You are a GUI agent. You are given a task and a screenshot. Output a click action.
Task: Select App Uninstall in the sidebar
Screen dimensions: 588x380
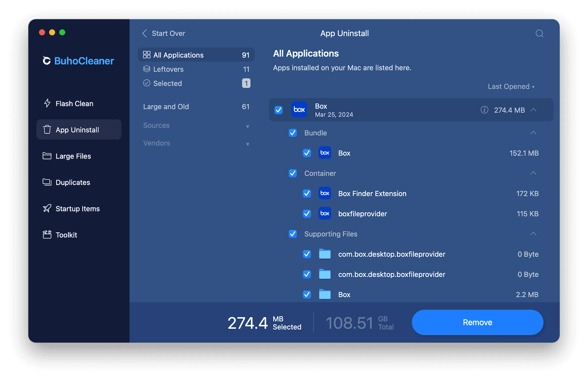click(79, 130)
